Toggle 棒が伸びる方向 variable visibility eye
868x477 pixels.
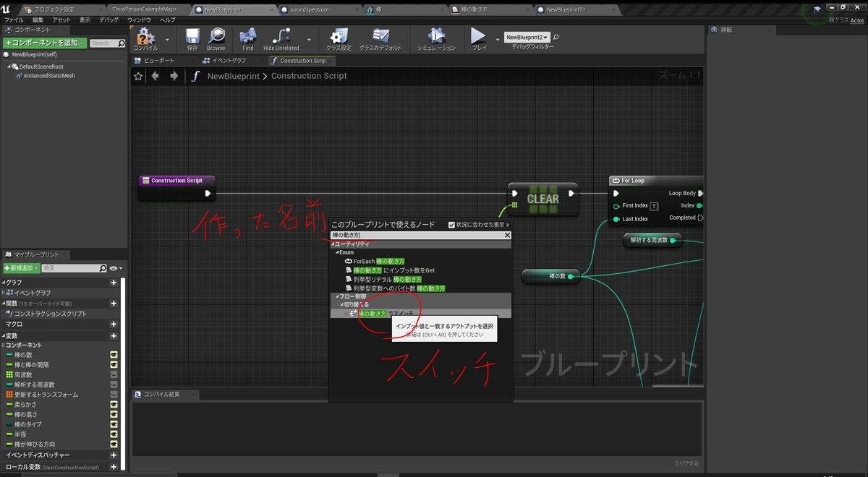[x=114, y=444]
